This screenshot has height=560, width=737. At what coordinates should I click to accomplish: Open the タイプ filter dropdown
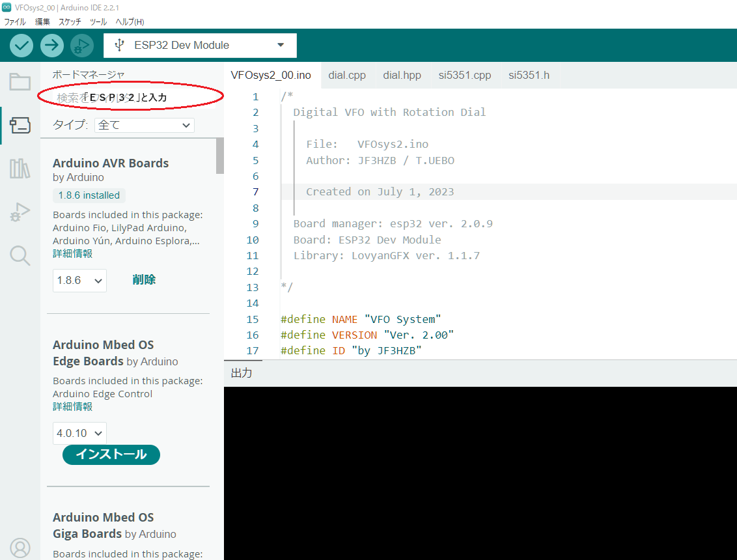tap(145, 125)
